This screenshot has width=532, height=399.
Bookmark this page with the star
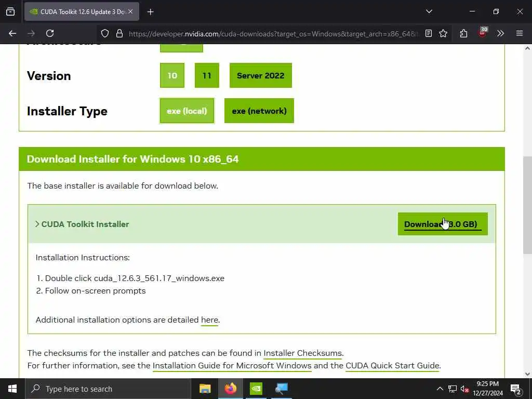[443, 33]
